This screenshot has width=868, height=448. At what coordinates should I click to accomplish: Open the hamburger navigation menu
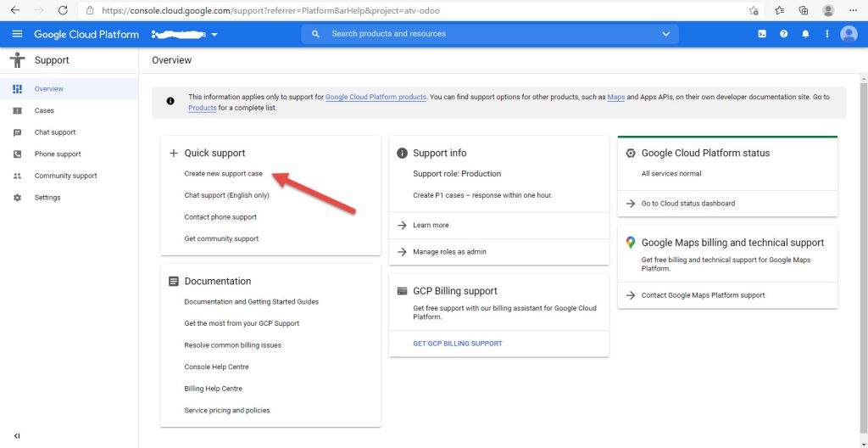coord(17,34)
